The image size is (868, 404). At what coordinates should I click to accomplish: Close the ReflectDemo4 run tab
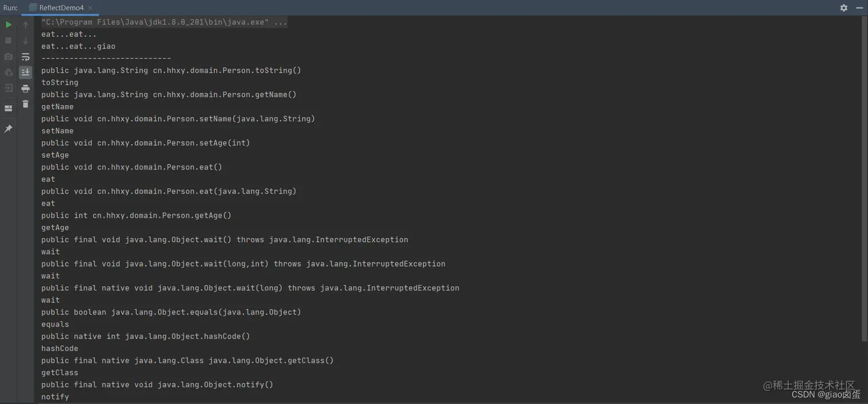coord(90,8)
